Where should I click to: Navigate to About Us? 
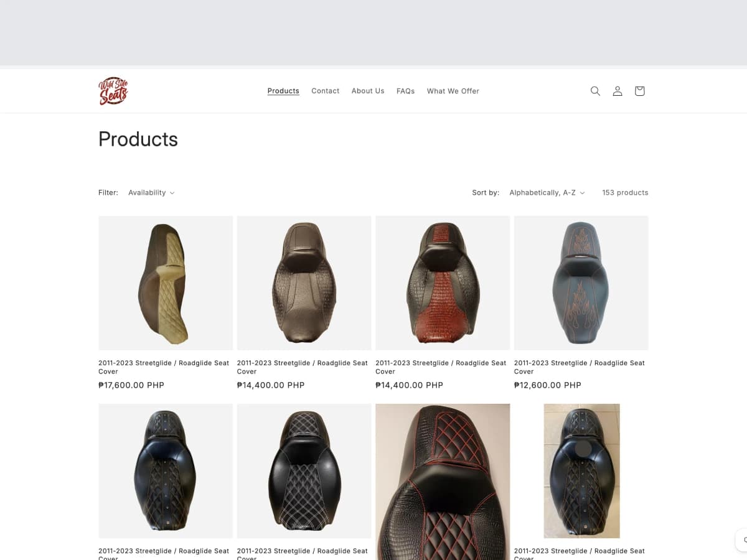tap(368, 91)
